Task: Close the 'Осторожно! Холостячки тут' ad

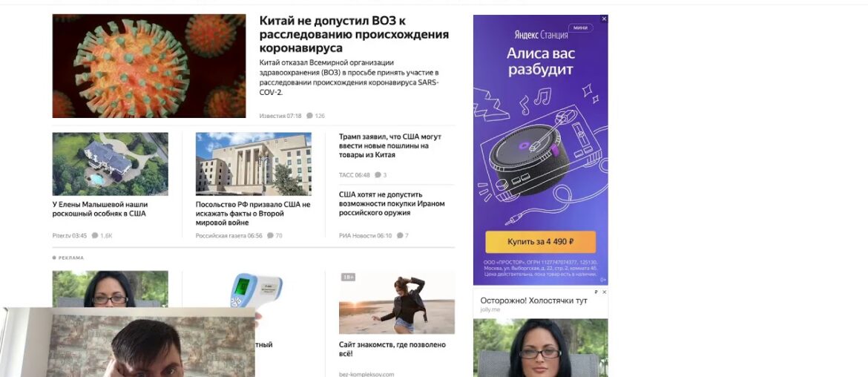Action: pyautogui.click(x=604, y=292)
